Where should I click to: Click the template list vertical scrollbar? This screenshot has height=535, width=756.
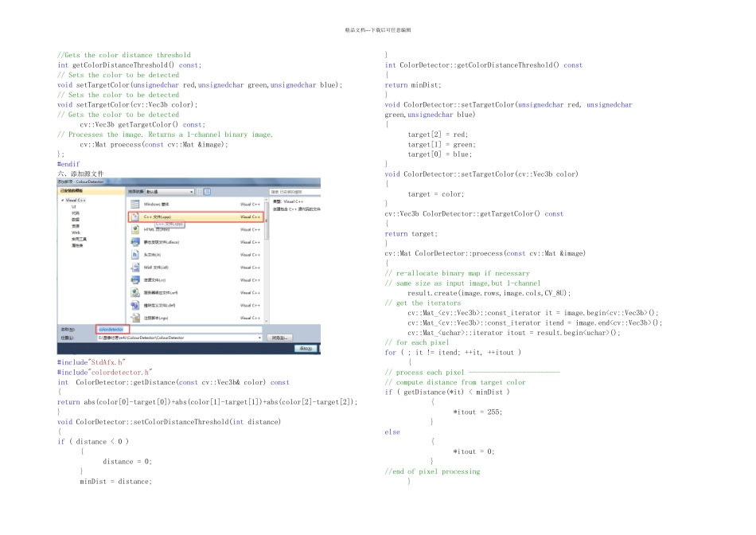[267, 260]
